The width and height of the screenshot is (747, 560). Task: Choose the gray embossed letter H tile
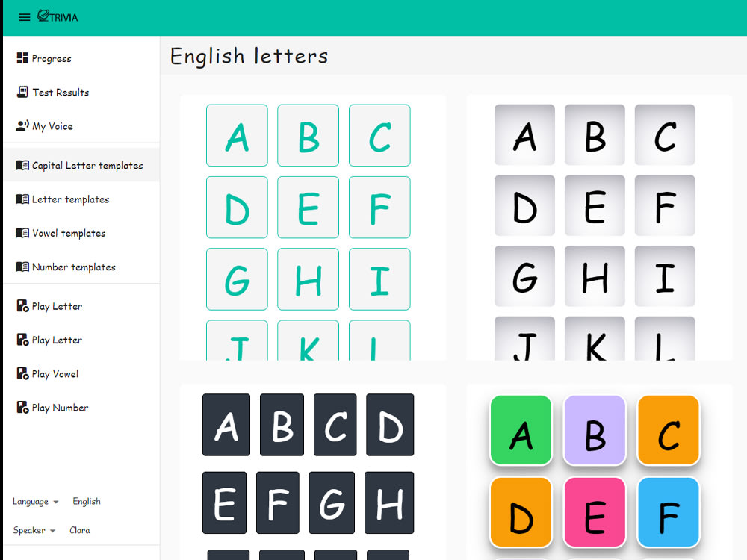pyautogui.click(x=595, y=276)
